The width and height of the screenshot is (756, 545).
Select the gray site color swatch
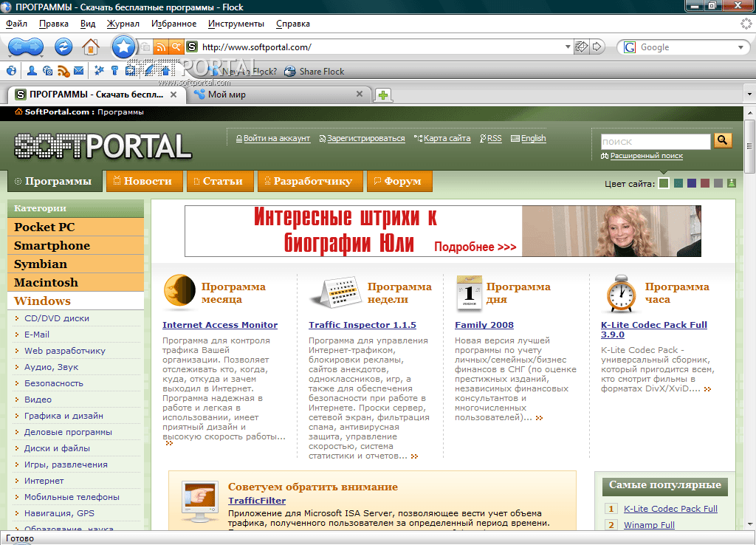[x=718, y=183]
